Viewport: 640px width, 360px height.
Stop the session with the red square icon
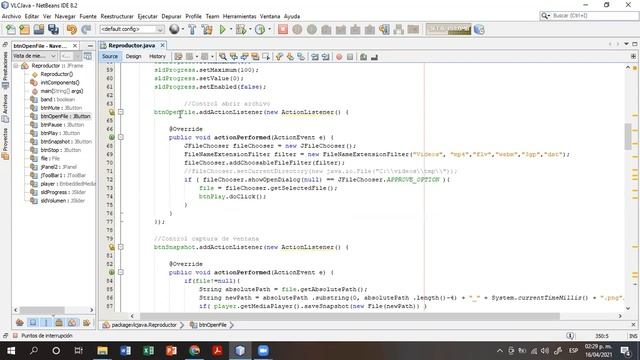point(282,29)
